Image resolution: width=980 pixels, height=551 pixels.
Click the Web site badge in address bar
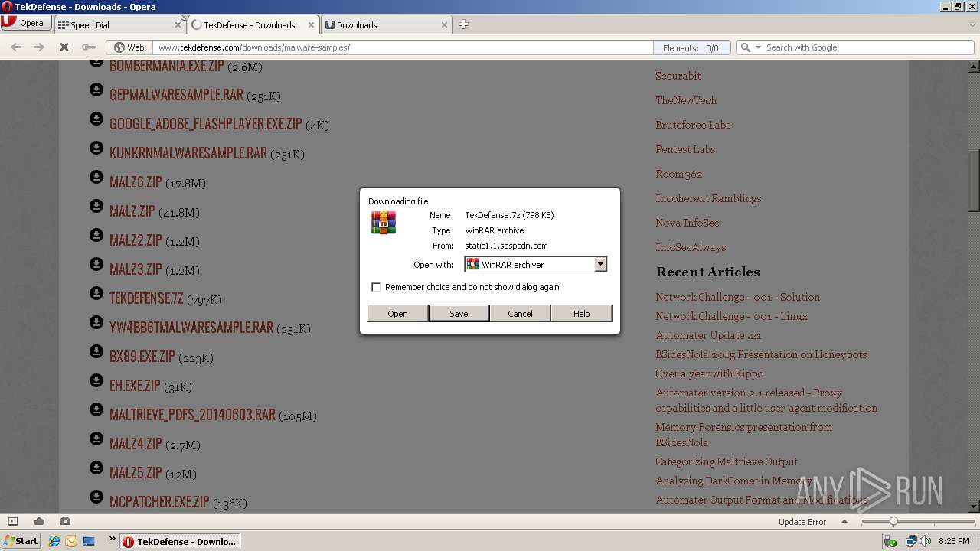tap(129, 47)
